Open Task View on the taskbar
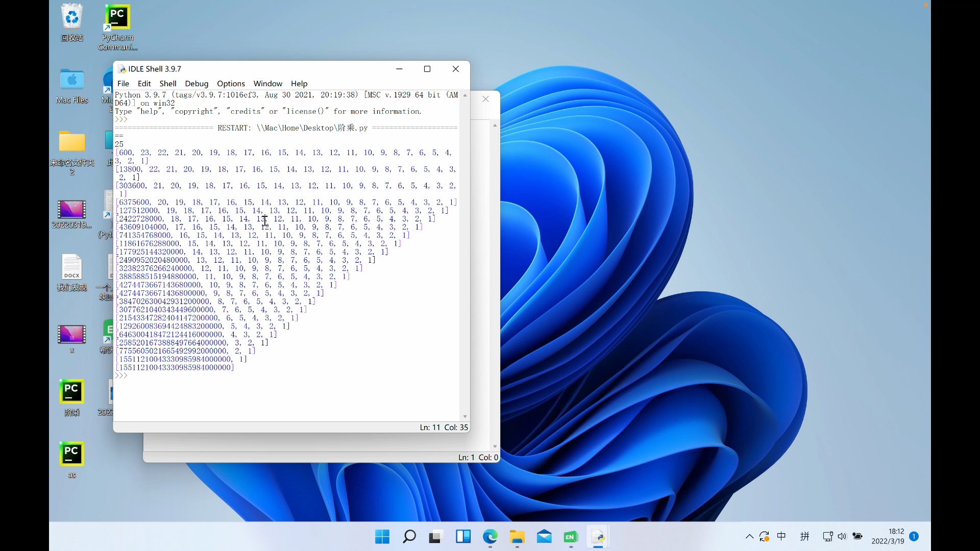This screenshot has height=551, width=980. [x=435, y=537]
